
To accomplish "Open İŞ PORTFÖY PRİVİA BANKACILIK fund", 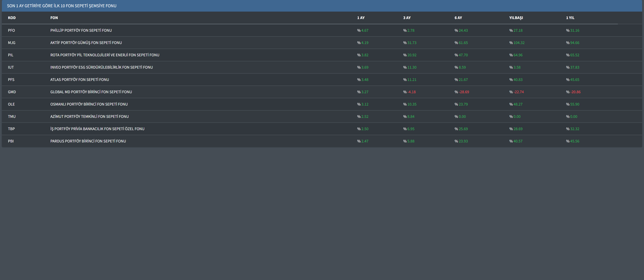I will (97, 129).
